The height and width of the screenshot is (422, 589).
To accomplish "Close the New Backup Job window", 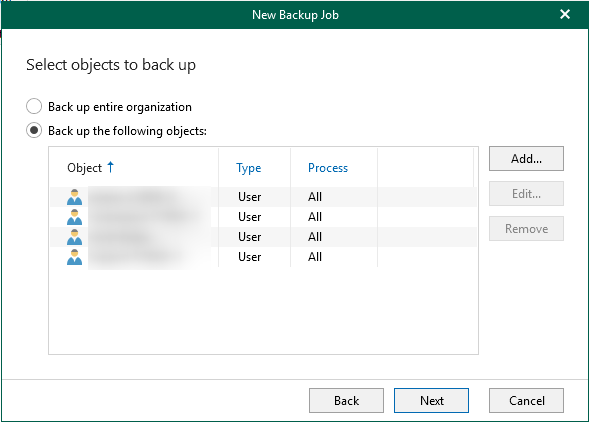I will [565, 14].
